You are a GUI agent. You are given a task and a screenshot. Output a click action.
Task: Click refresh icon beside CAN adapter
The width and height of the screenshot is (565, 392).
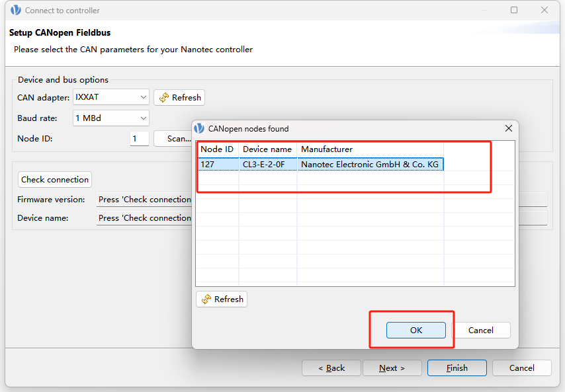click(164, 98)
